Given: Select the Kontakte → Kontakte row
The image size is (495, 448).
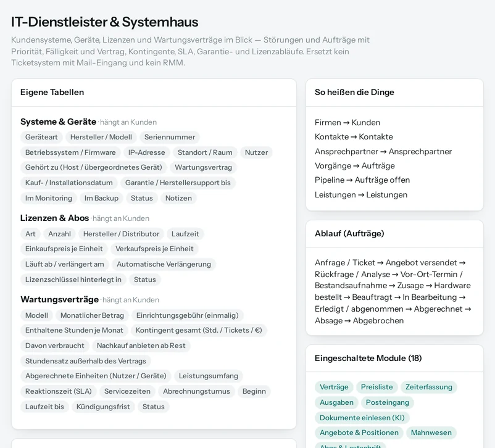Looking at the screenshot, I should point(354,137).
